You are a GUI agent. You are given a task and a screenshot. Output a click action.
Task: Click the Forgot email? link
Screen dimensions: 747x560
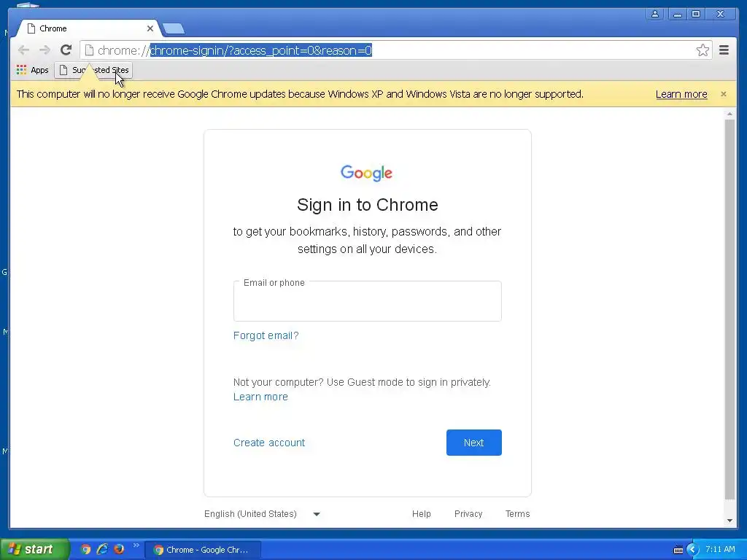coord(266,335)
